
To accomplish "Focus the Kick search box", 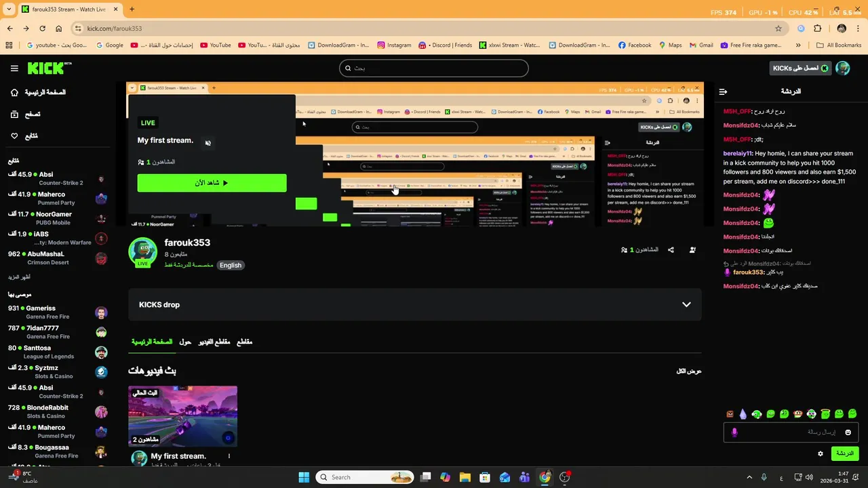I will (x=433, y=68).
